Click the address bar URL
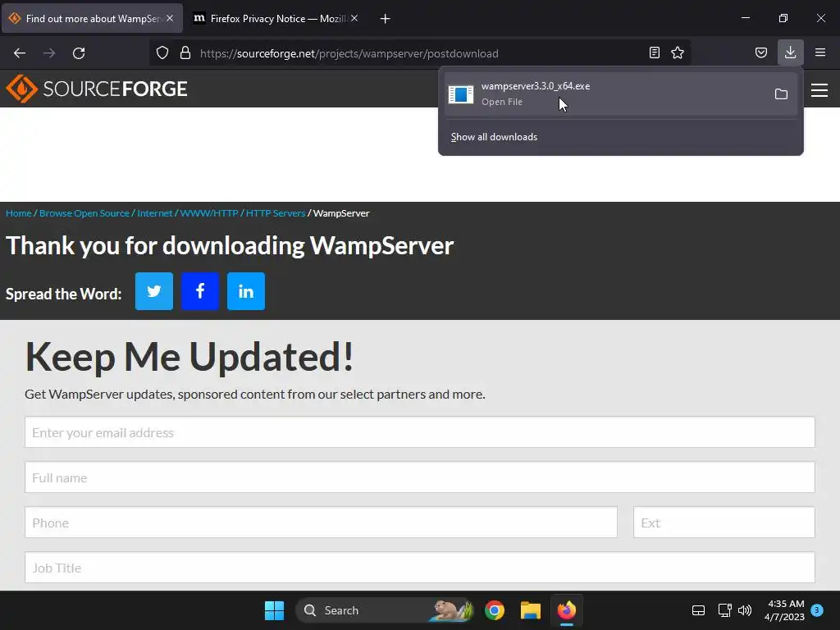 point(349,53)
